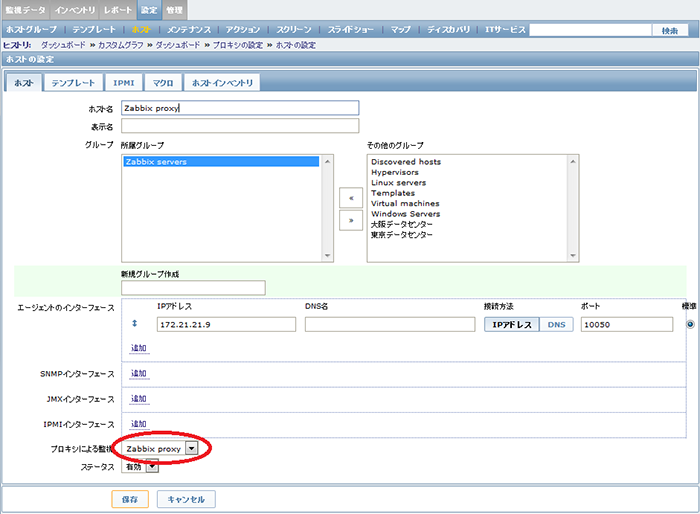Switch to the テンプレート tab
The image size is (700, 514).
(x=73, y=83)
